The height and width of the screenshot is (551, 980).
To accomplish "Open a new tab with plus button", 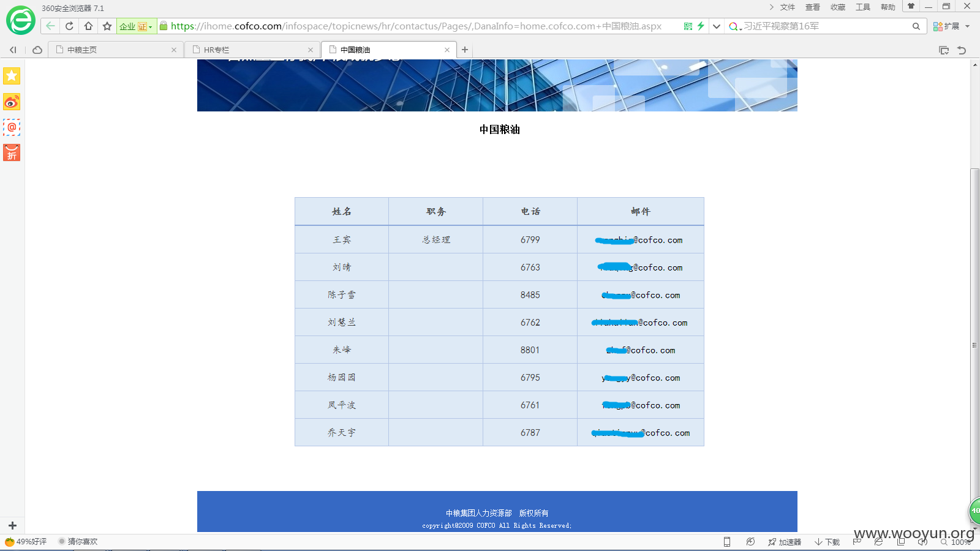I will (x=465, y=50).
